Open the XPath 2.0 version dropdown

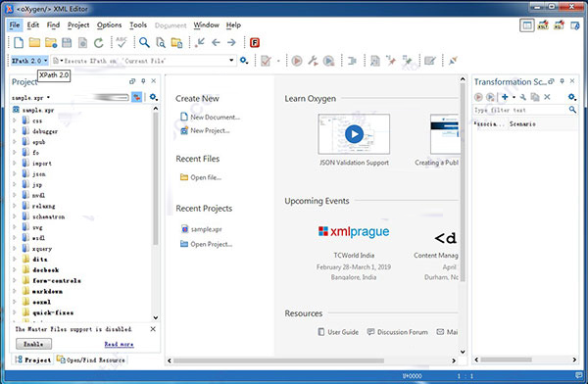click(x=29, y=61)
